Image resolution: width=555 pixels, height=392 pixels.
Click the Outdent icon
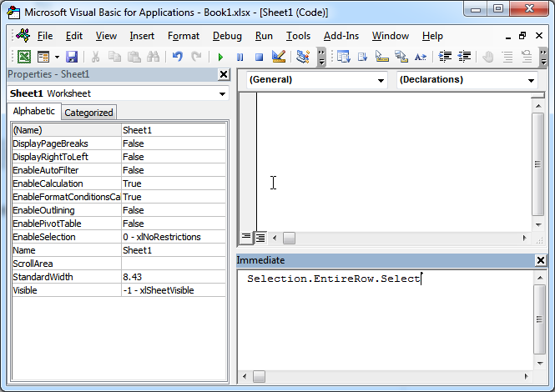(464, 57)
